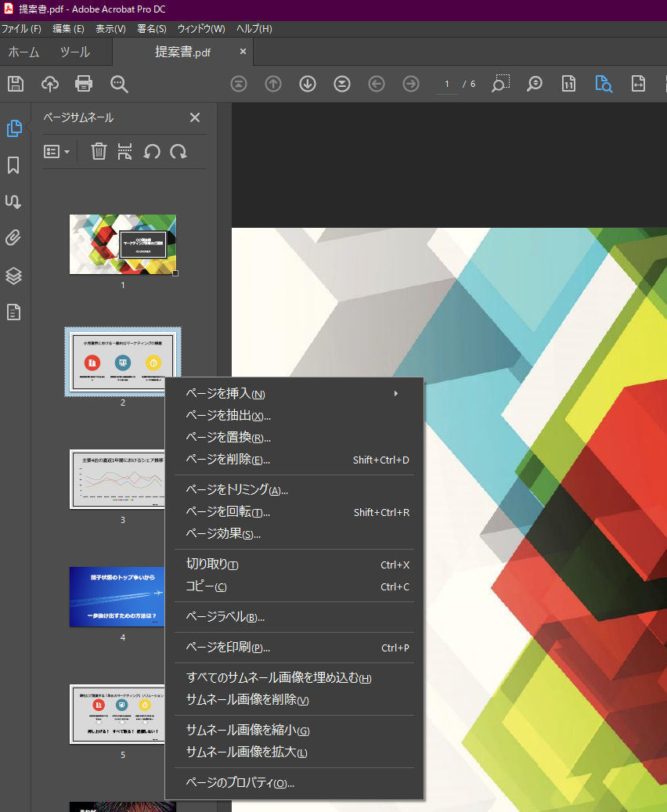The width and height of the screenshot is (667, 812).
Task: Open ページラベル from context menu
Action: 294,617
